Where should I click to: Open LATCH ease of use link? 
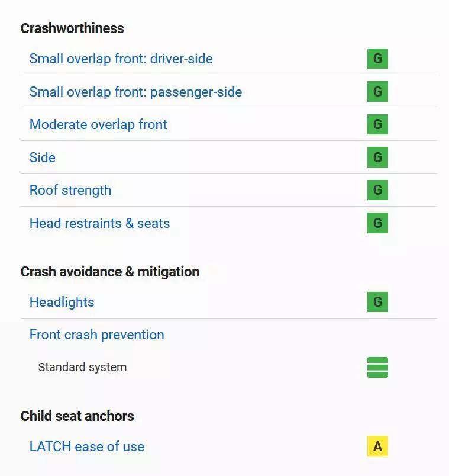tap(86, 446)
